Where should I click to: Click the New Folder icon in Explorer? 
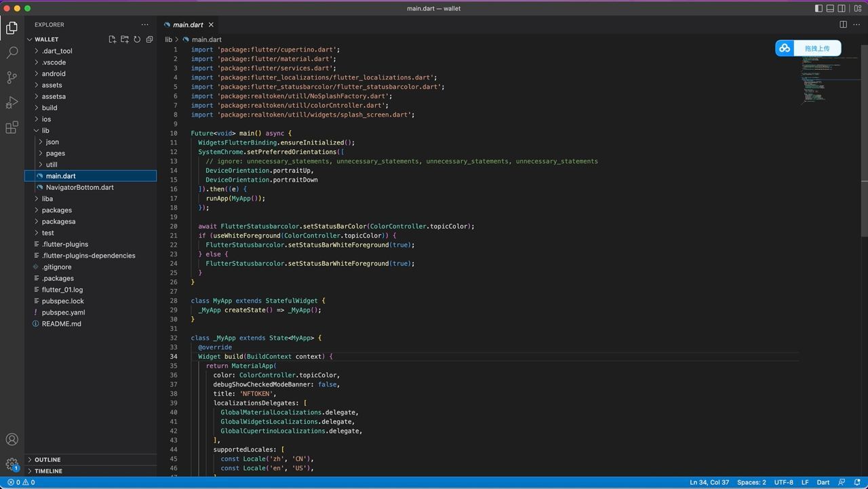pyautogui.click(x=125, y=39)
